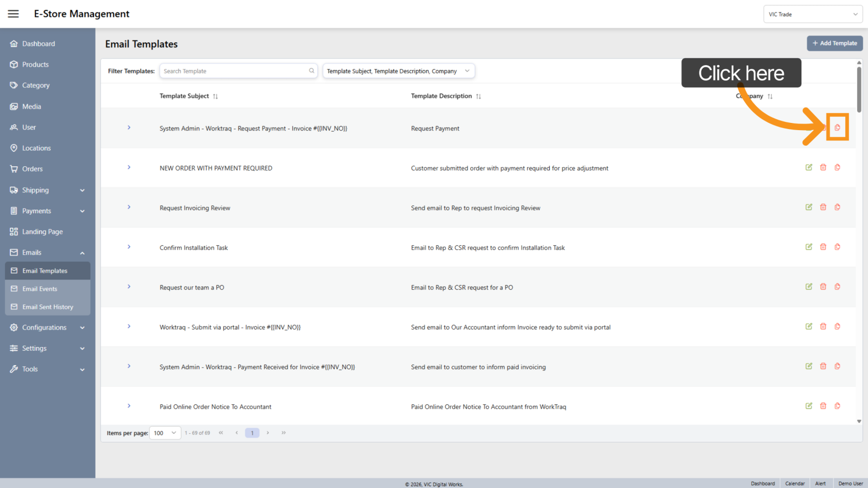Open the hamburger menu icon
This screenshot has height=488, width=868.
point(13,14)
